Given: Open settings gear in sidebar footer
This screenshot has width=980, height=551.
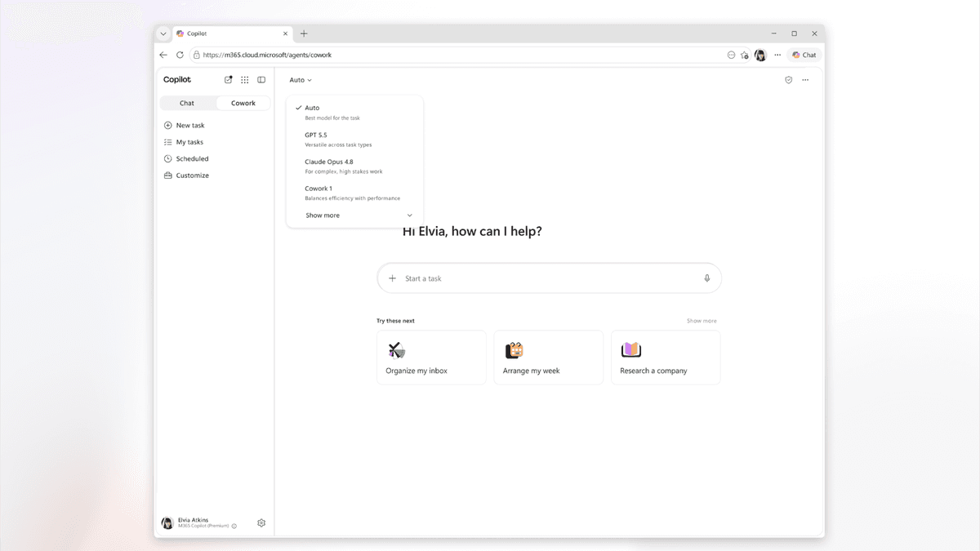Looking at the screenshot, I should (x=261, y=523).
